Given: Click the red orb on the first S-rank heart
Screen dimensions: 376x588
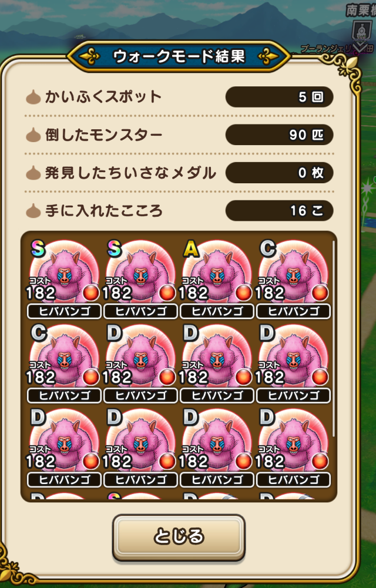Looking at the screenshot, I should 90,293.
